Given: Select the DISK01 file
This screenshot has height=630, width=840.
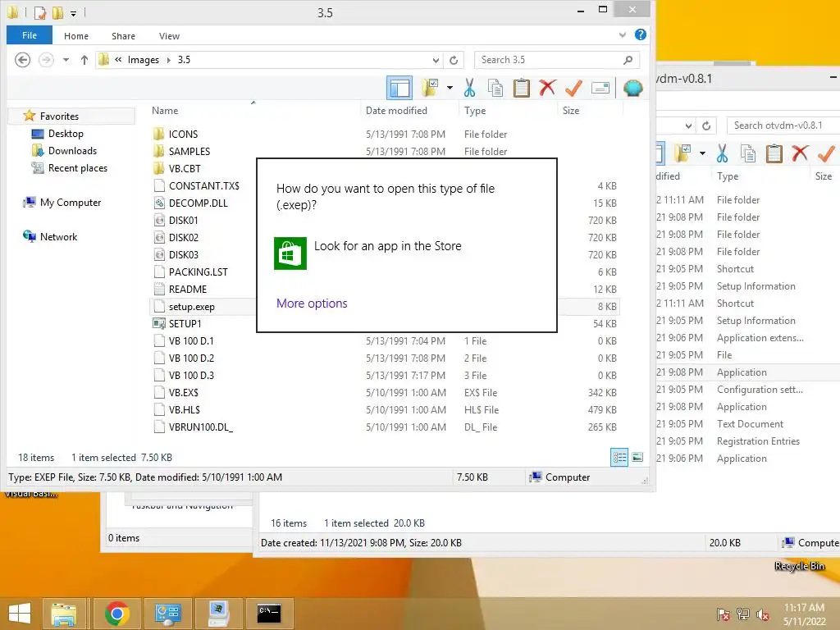Looking at the screenshot, I should 183,220.
